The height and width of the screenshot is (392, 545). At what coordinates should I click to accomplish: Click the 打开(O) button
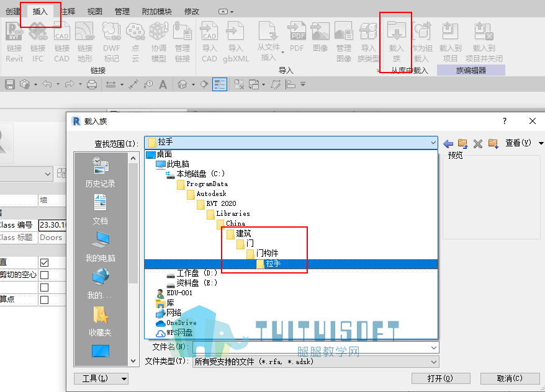tap(441, 378)
